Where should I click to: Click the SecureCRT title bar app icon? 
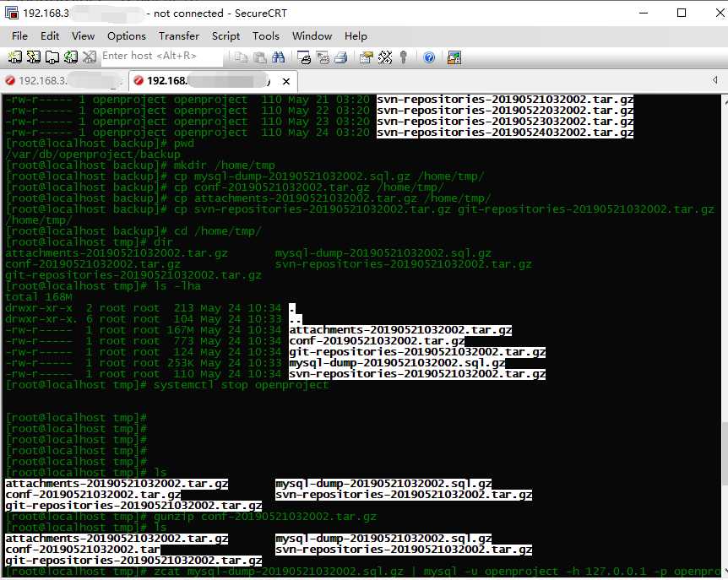(12, 13)
